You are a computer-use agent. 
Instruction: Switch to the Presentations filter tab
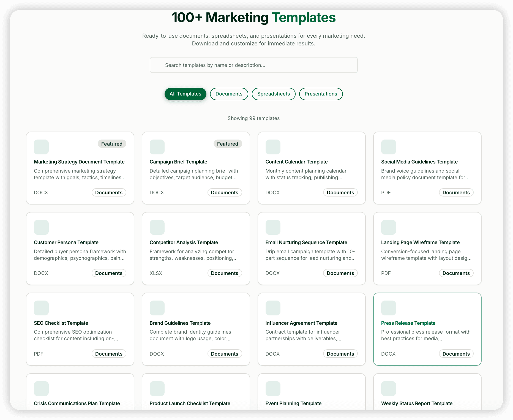tap(321, 94)
